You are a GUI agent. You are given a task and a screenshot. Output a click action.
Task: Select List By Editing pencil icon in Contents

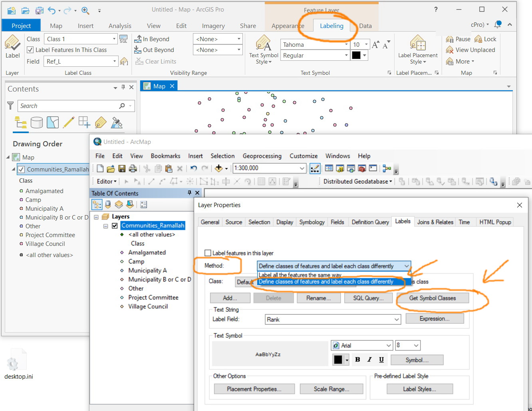point(69,122)
